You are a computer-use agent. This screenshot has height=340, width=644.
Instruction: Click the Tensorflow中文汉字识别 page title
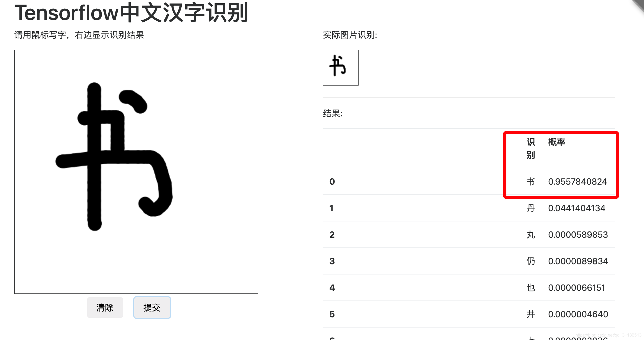(131, 12)
